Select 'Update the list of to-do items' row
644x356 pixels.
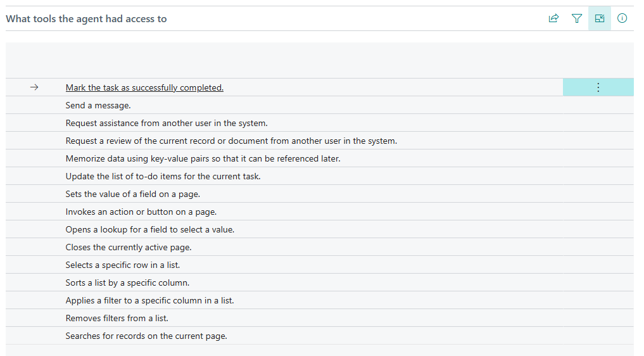click(x=163, y=177)
